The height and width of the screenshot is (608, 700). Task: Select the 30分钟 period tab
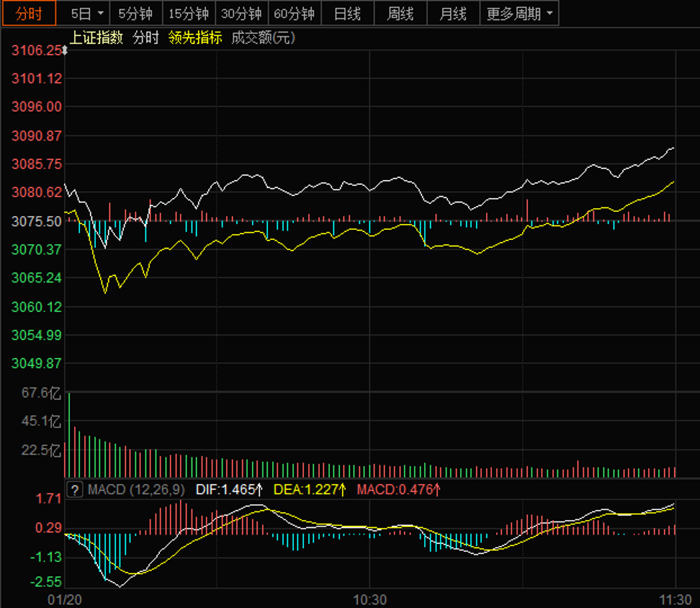point(241,14)
